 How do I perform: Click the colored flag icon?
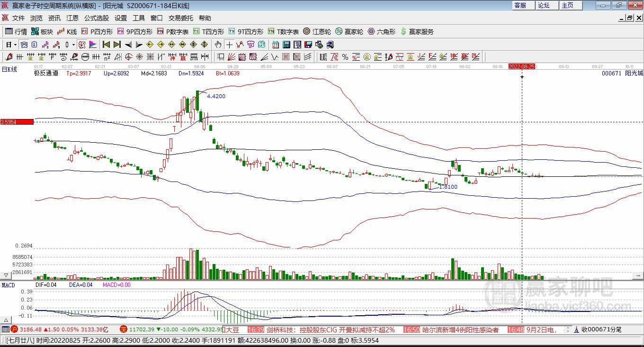pyautogui.click(x=93, y=45)
